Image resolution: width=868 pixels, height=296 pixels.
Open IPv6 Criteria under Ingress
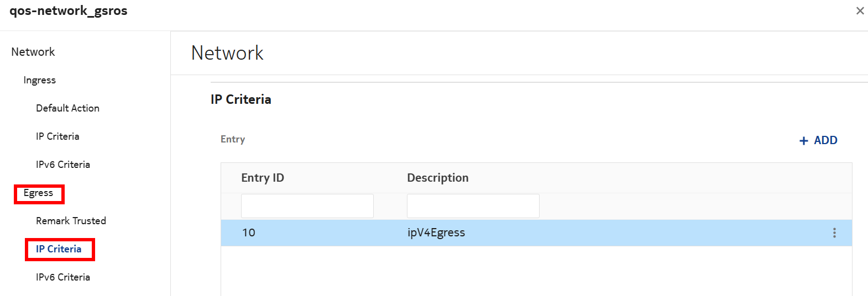[62, 165]
